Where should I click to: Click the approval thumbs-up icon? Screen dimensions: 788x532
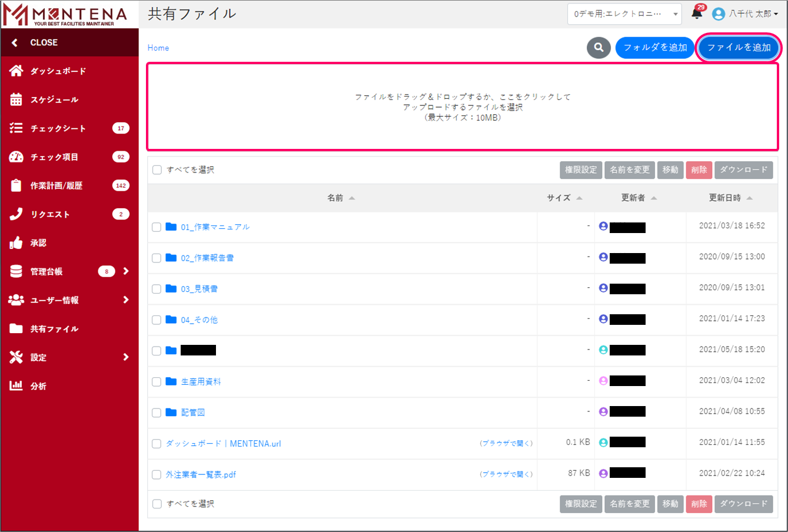[16, 243]
